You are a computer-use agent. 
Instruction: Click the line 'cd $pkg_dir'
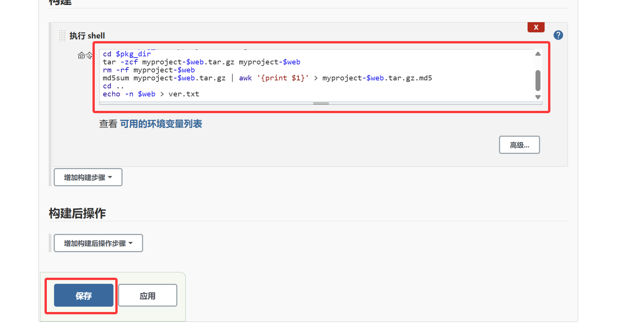tap(127, 54)
